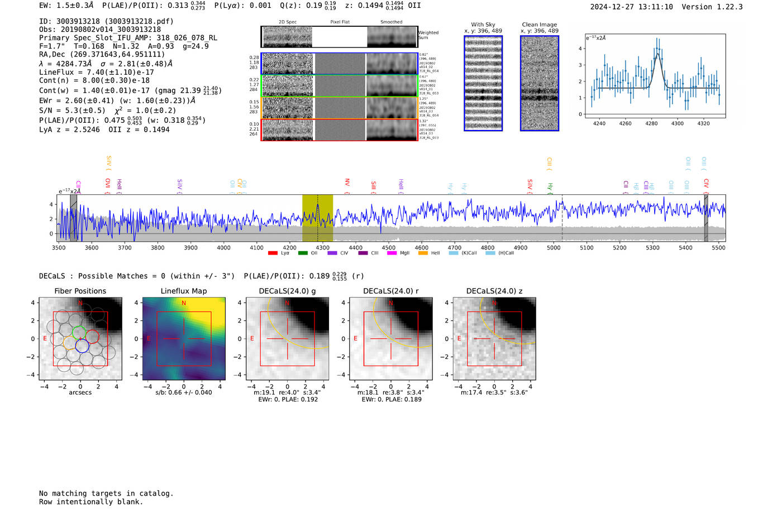Click the blue fiber circle in Fiber Positions

coord(82,346)
